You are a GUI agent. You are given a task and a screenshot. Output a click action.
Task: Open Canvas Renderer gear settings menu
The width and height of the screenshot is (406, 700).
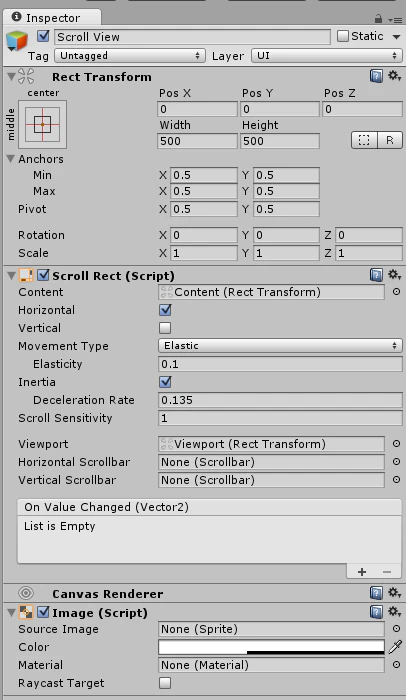(x=394, y=593)
